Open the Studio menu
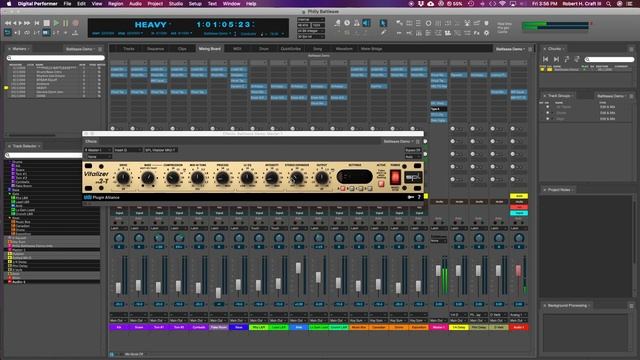Image resolution: width=640 pixels, height=360 pixels. 176,4
